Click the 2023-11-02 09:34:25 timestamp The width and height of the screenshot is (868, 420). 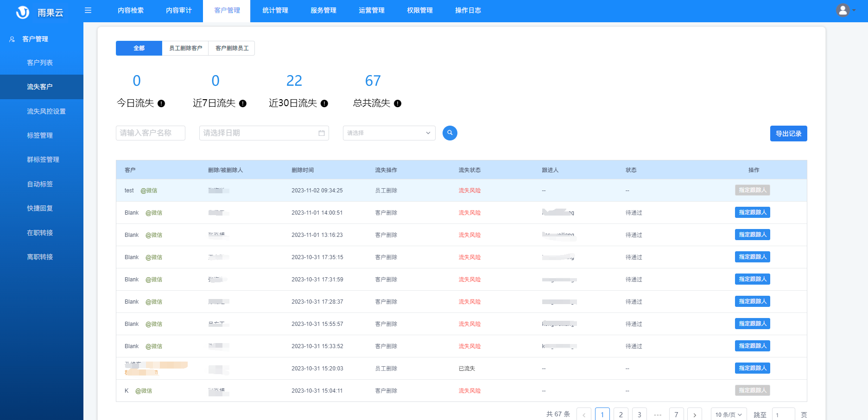pos(317,191)
